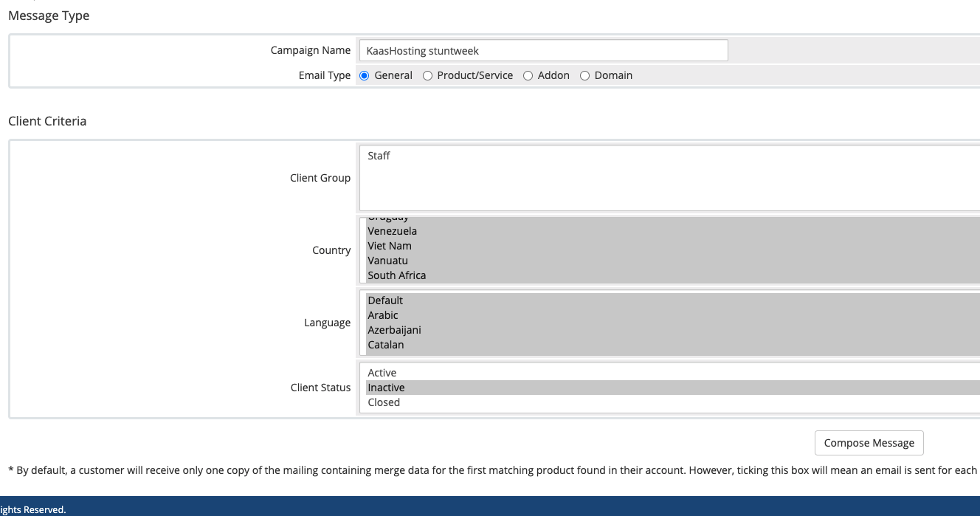Choose Inactive in Client Status list
Viewport: 980px width, 516px height.
coord(387,388)
